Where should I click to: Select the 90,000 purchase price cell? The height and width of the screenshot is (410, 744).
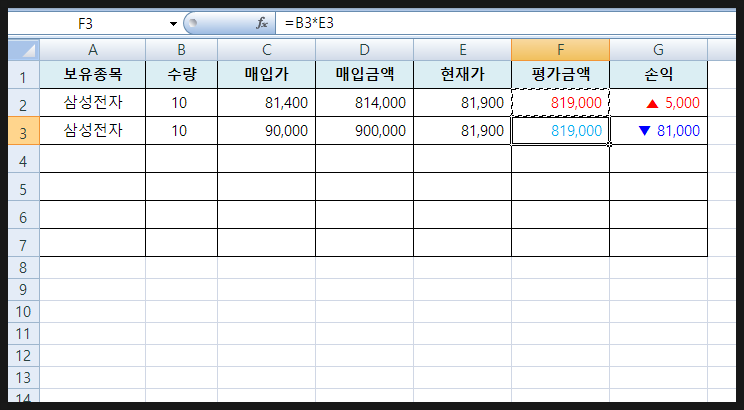pos(267,131)
